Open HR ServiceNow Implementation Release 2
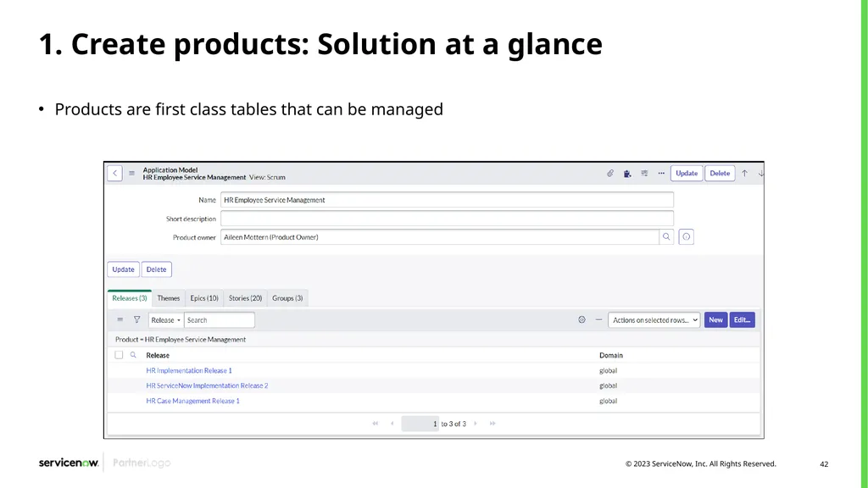868x488 pixels. tap(207, 385)
